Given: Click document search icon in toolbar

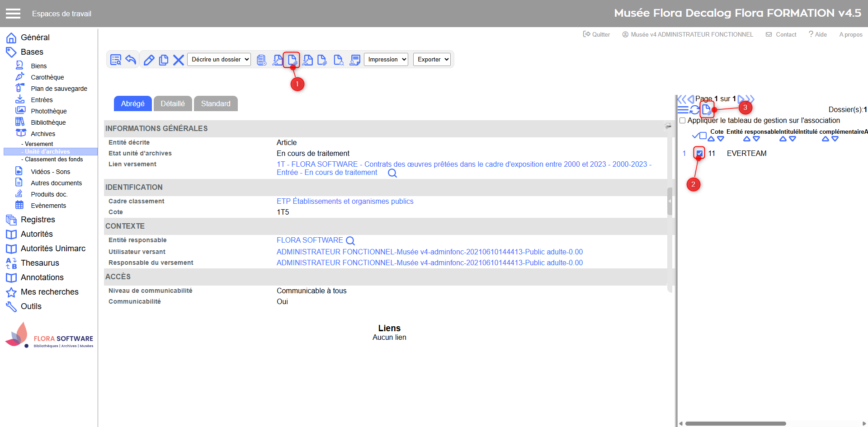Looking at the screenshot, I should pos(338,60).
